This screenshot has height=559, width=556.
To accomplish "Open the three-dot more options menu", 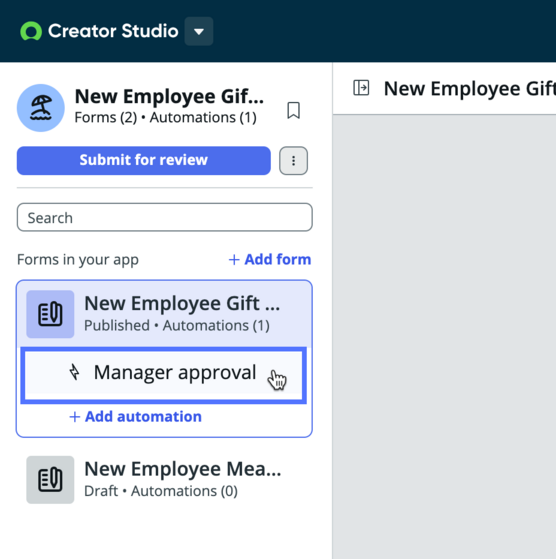I will pos(293,160).
